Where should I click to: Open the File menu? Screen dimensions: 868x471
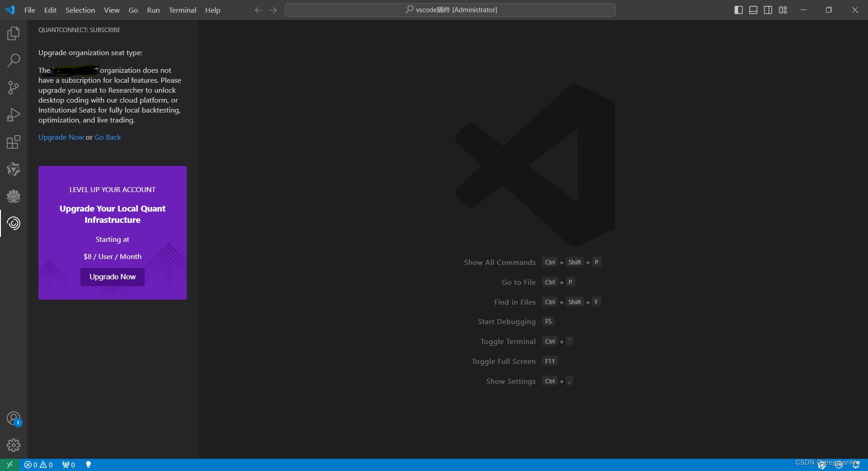30,10
